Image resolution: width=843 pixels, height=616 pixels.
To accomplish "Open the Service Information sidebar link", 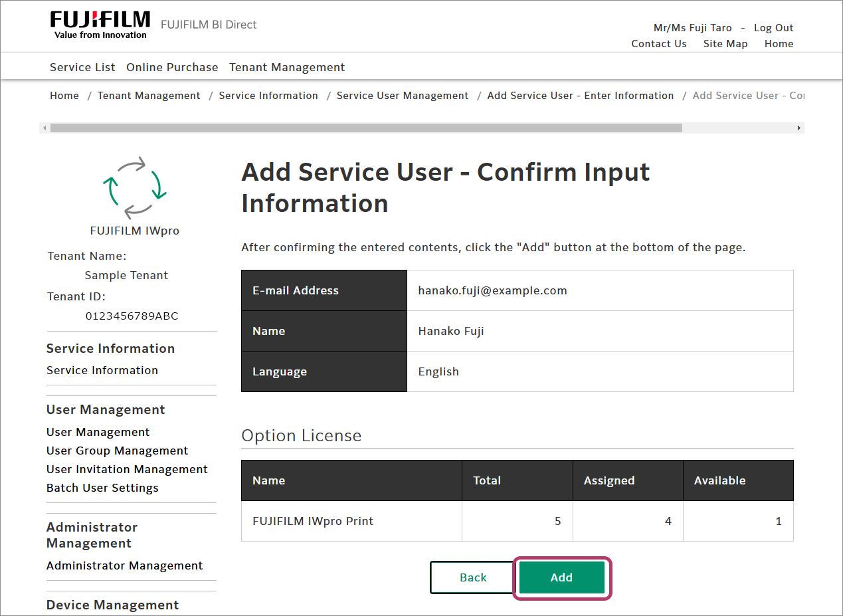I will (102, 370).
